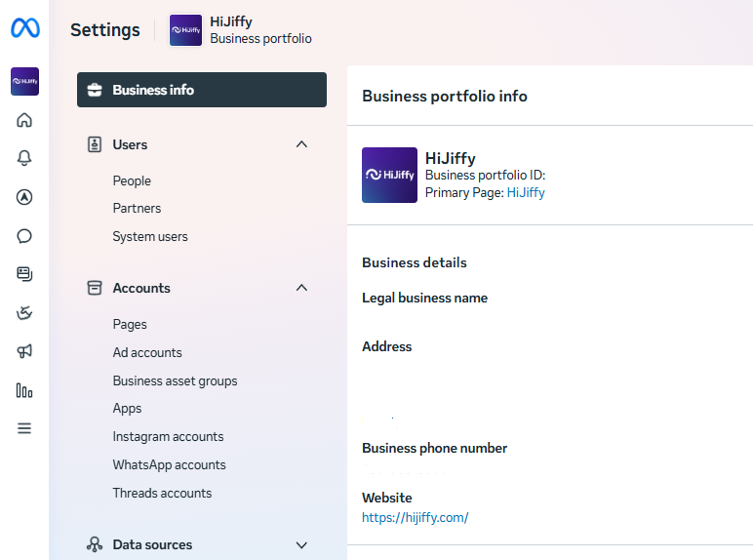
Task: Click the HiJiffy portfolio icon in left rail
Action: tap(24, 82)
